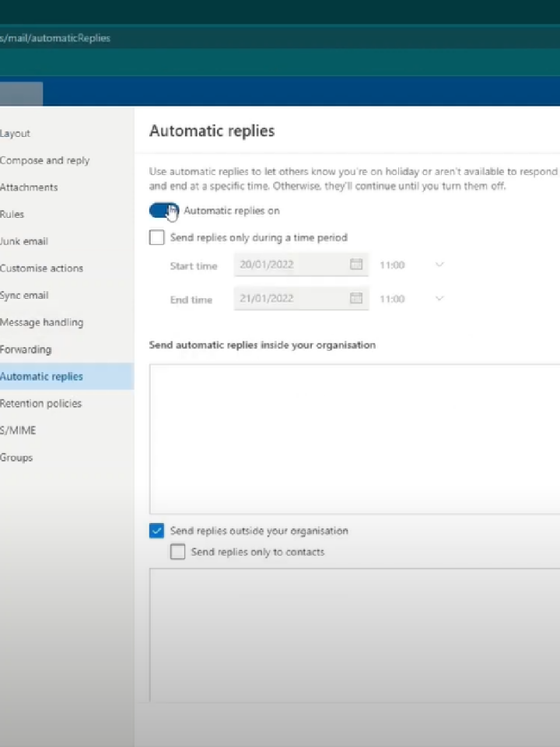Check Send replies only during a time period

(x=156, y=237)
